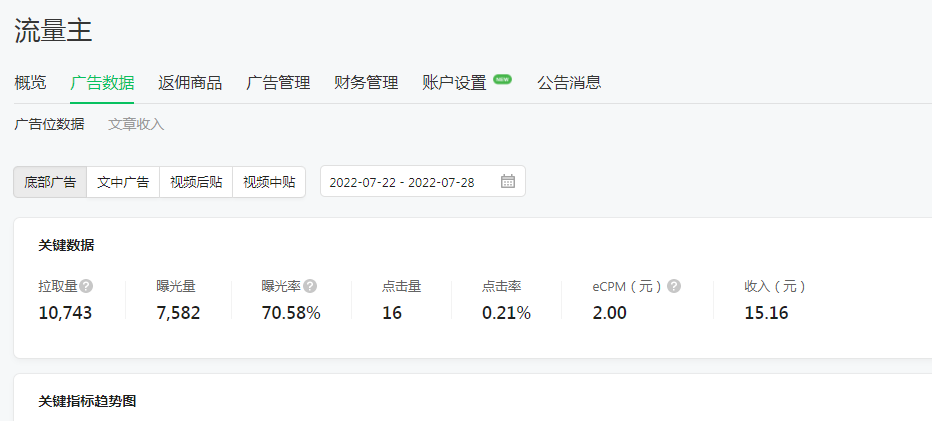Click the NEW badge near 账户设置
This screenshot has width=932, height=421.
[x=502, y=79]
